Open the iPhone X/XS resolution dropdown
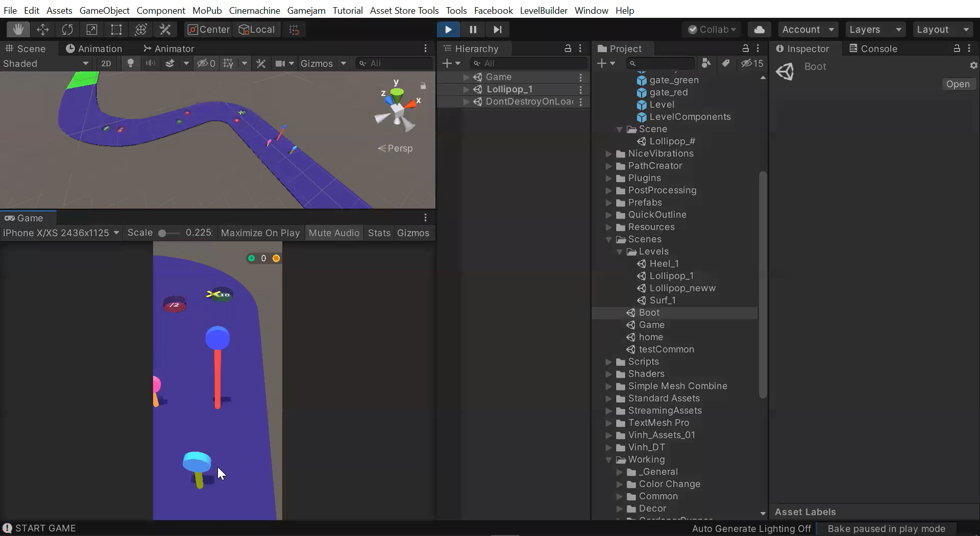The image size is (980, 536). point(61,233)
